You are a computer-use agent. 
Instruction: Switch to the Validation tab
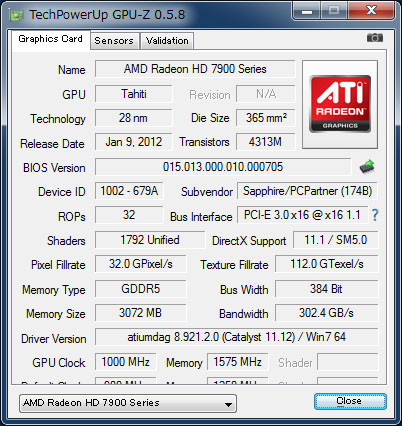point(167,41)
